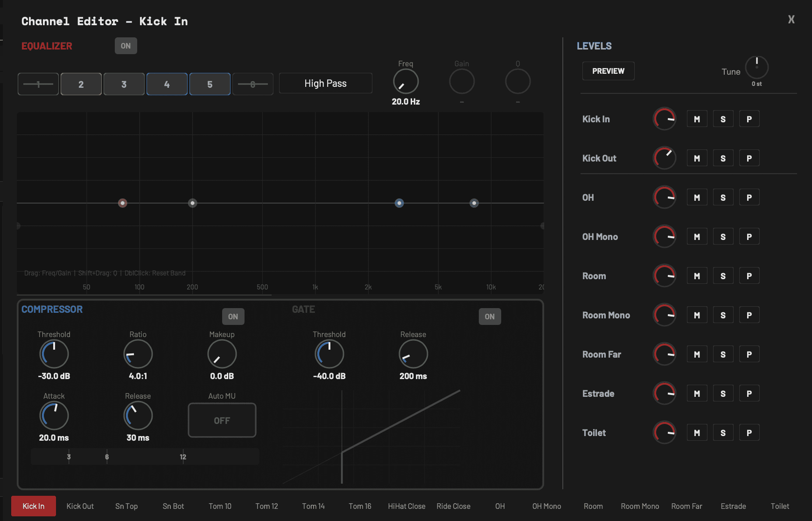This screenshot has height=521, width=812.
Task: Click the -30.0 dB threshold value
Action: tap(54, 376)
